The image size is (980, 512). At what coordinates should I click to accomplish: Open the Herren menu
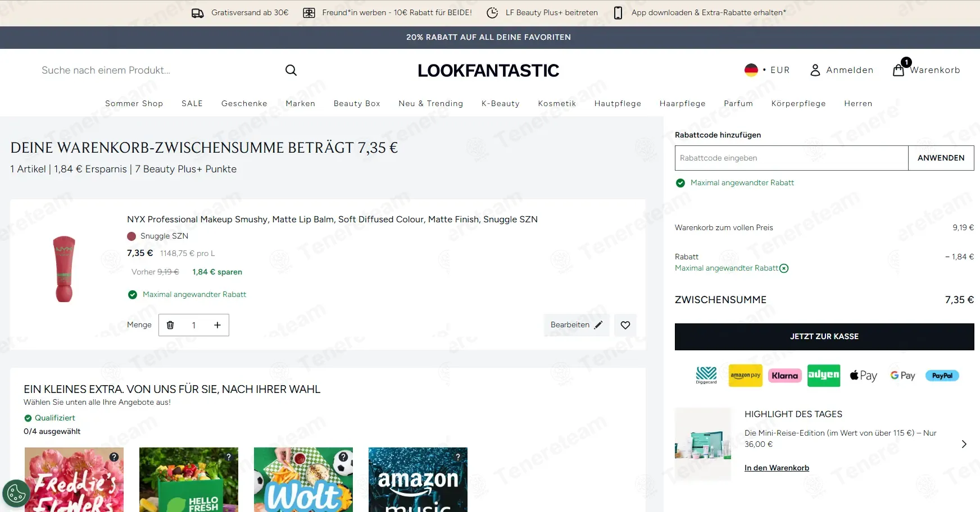tap(858, 103)
